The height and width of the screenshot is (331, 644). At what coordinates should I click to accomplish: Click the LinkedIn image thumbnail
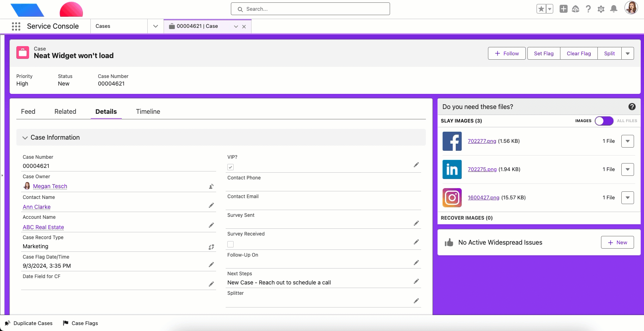pos(452,169)
